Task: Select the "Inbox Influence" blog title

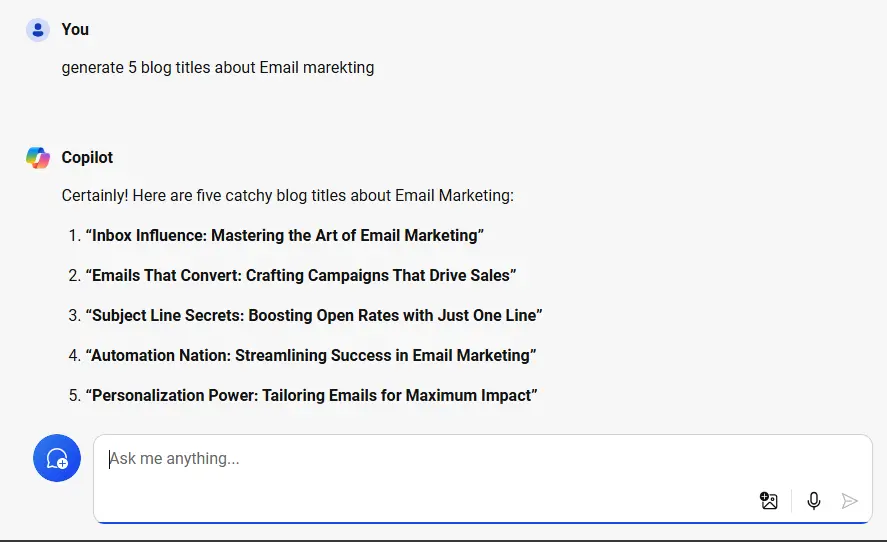Action: 285,236
